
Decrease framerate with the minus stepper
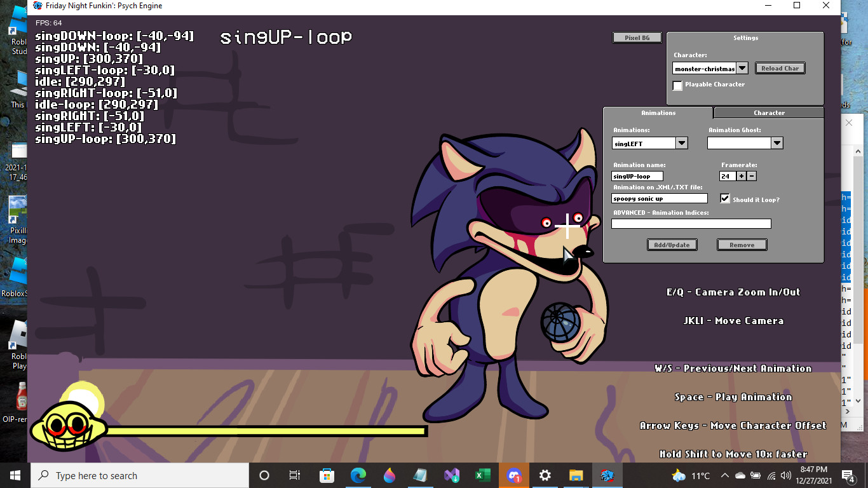pyautogui.click(x=751, y=176)
